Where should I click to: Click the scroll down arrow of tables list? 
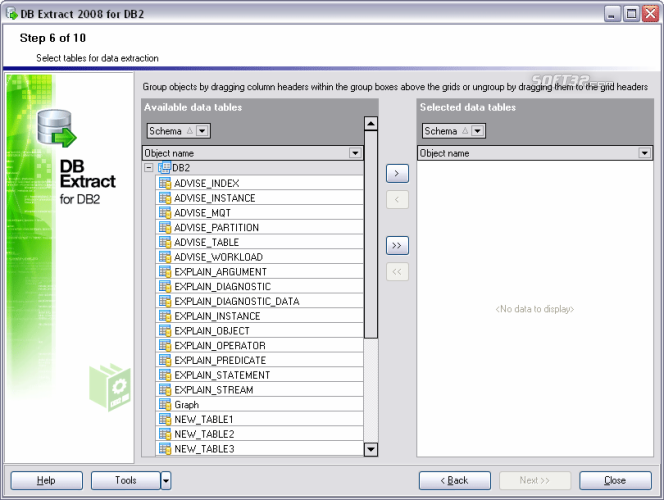tap(371, 449)
